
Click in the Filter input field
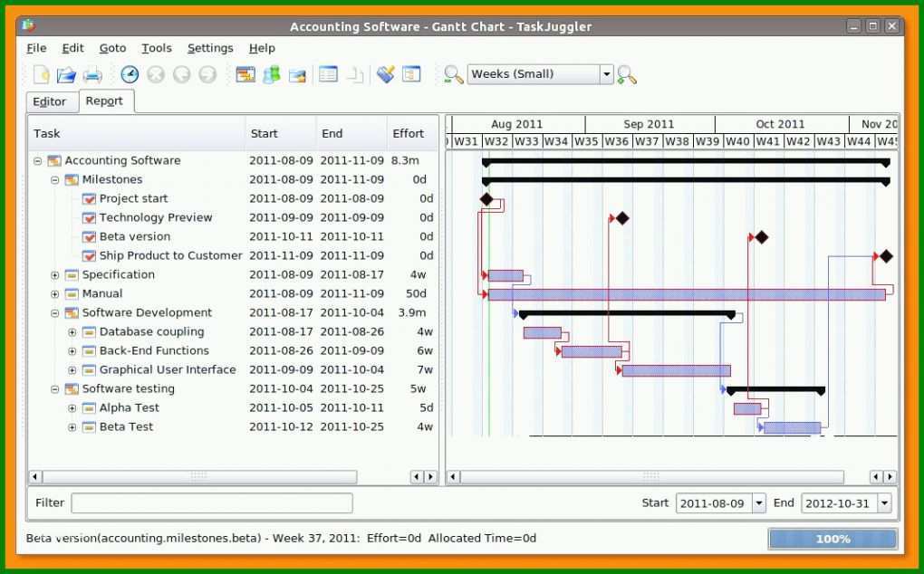point(212,503)
